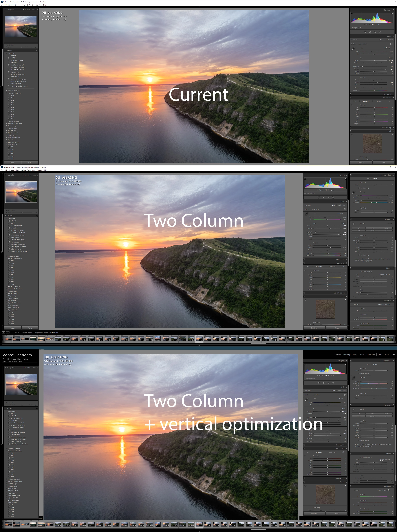
Task: Click the second window "2" icon
Action: pyautogui.click(x=8, y=332)
